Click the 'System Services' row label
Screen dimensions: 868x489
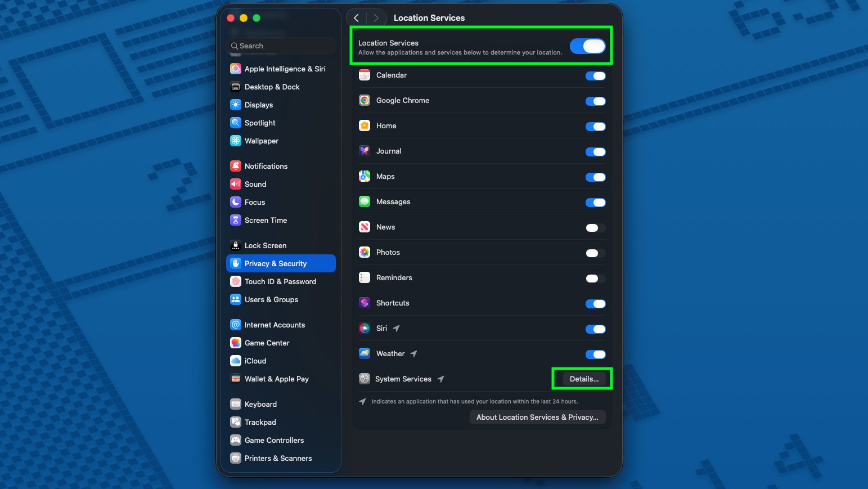point(403,379)
